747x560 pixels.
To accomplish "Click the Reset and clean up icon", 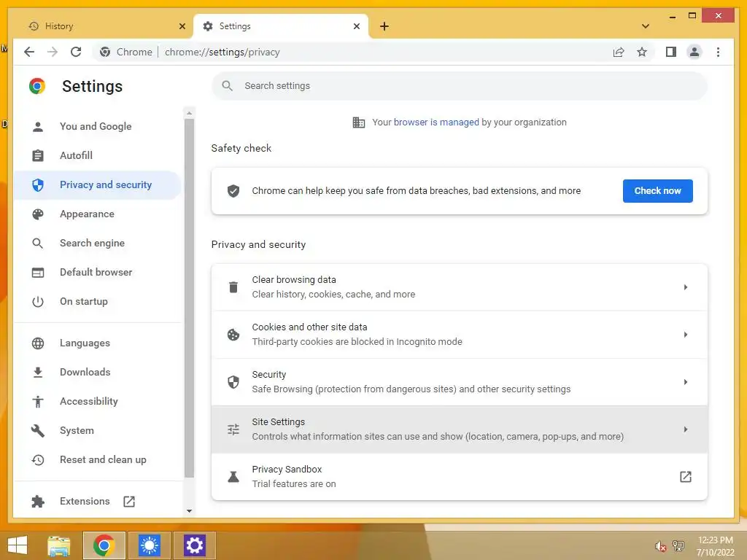I will pyautogui.click(x=38, y=460).
